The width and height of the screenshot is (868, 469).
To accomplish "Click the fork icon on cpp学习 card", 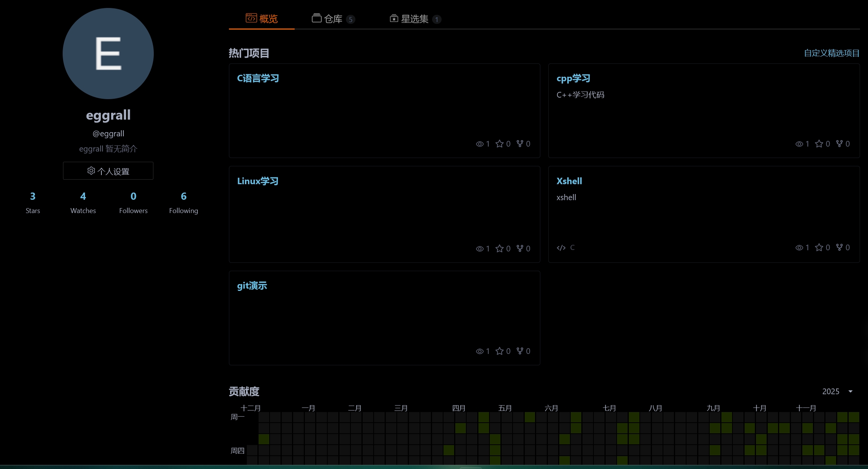I will (x=840, y=144).
